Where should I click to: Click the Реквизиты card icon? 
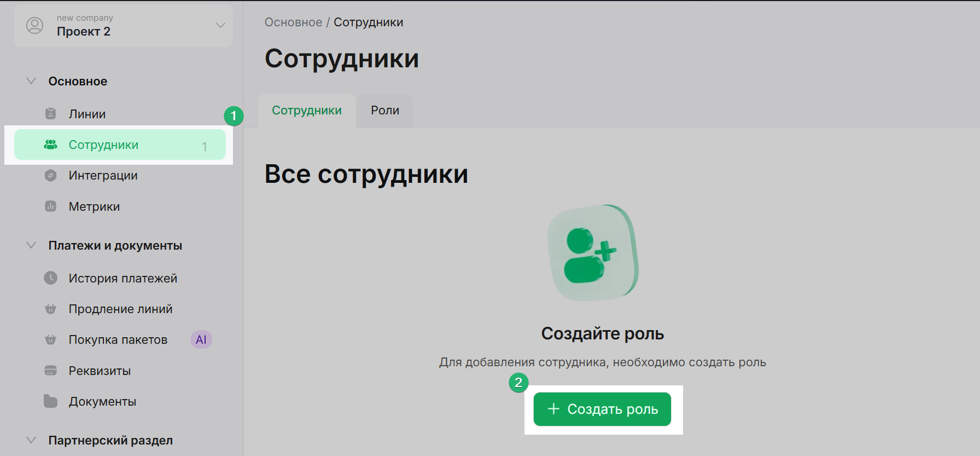tap(50, 371)
